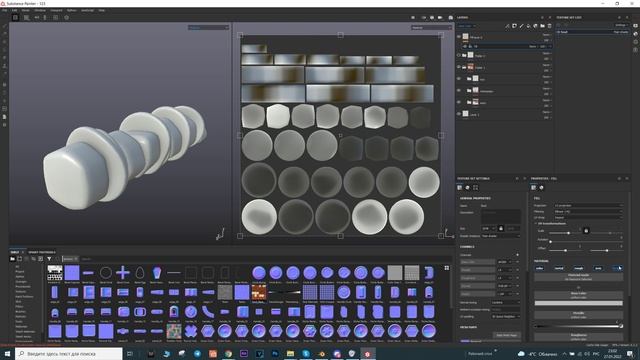Open the Python menu
Image resolution: width=640 pixels, height=360 pixels.
pos(71,10)
